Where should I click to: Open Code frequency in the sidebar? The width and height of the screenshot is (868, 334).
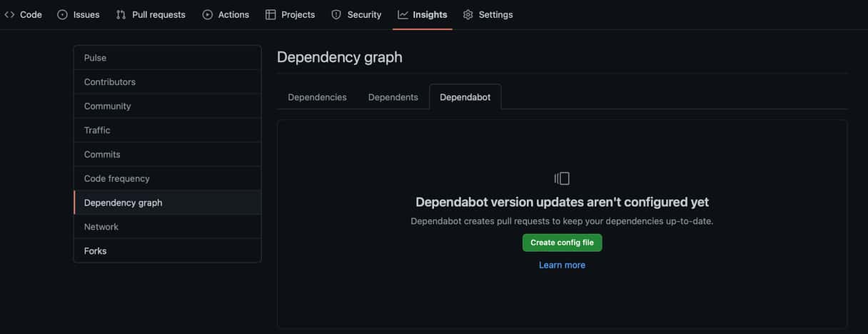click(x=168, y=178)
